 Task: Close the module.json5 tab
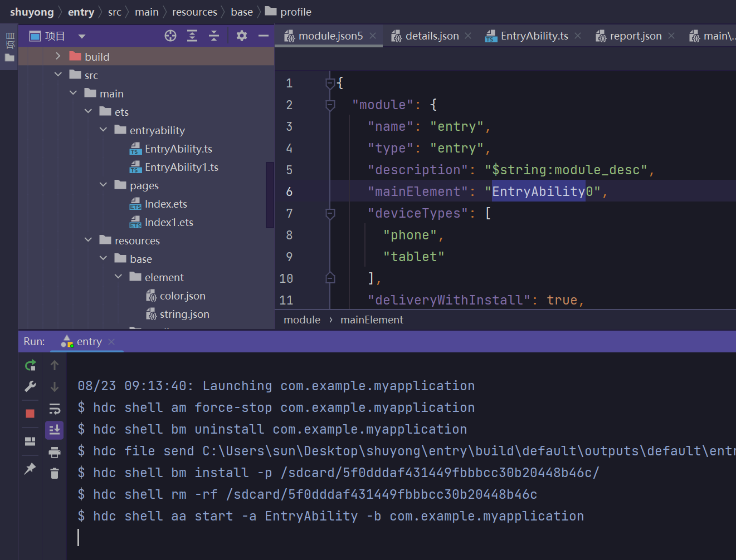tap(373, 36)
